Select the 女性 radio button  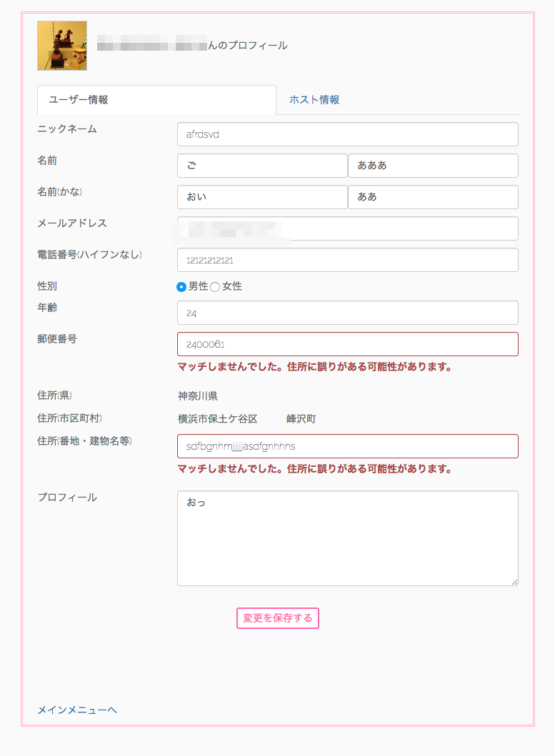[215, 287]
